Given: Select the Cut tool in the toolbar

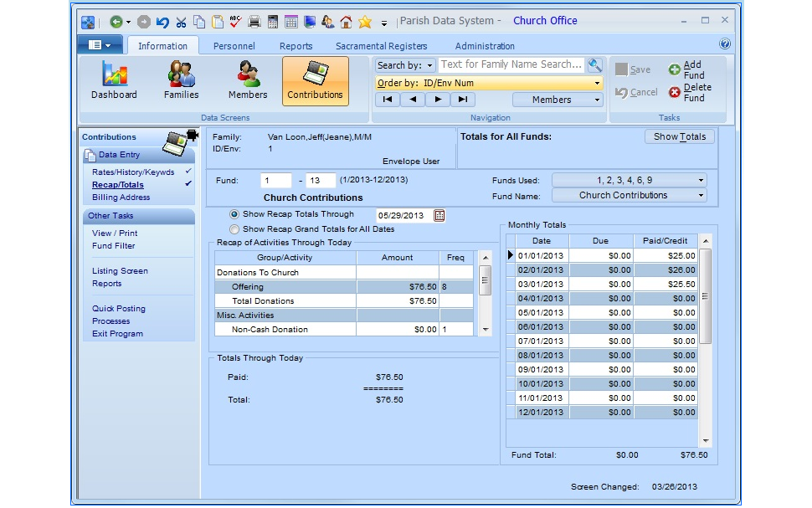Looking at the screenshot, I should point(182,20).
